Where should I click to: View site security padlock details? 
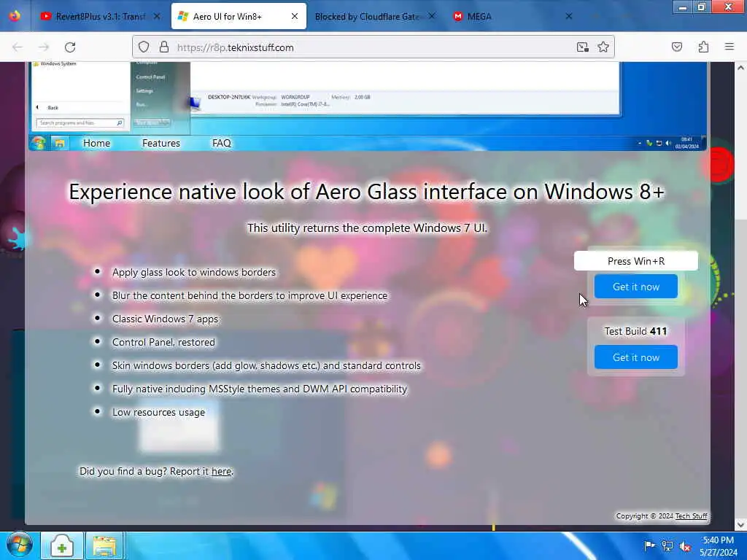coord(164,47)
